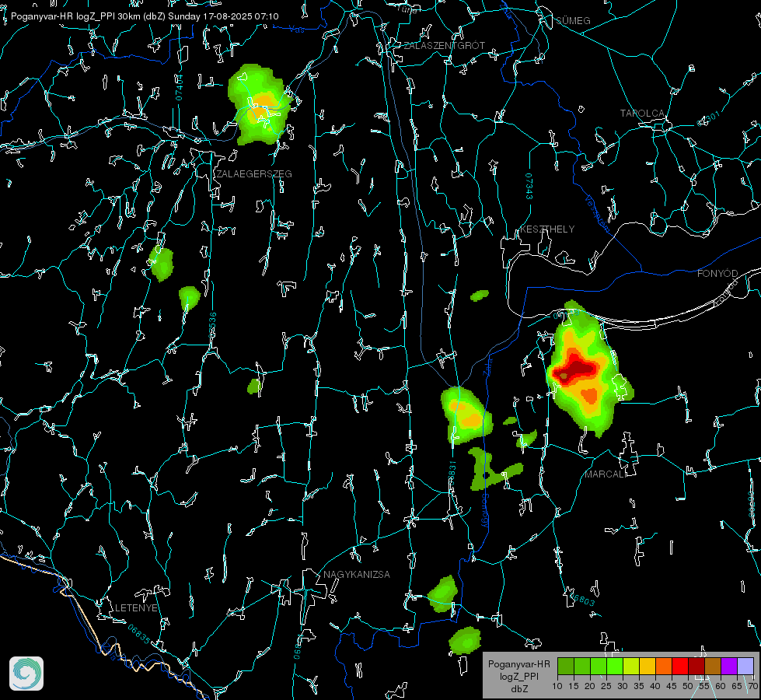Click the FONYÓD city label
This screenshot has height=700, width=761.
pos(717,274)
